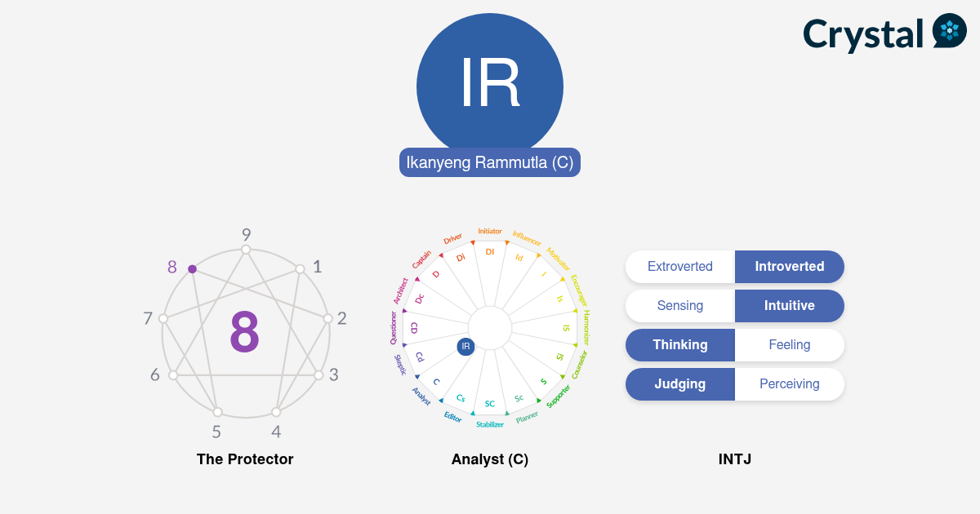Click the large purple 8 in the enneagram center
Viewport: 980px width, 514px height.
point(245,332)
